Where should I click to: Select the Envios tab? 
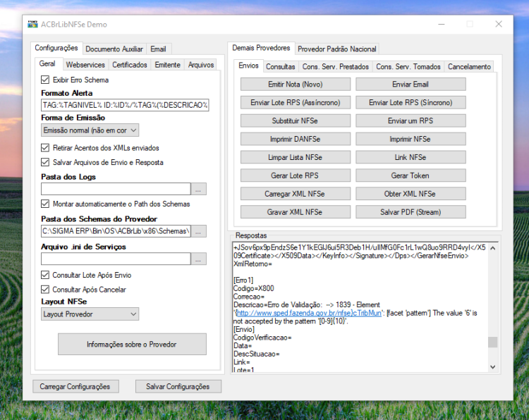click(249, 66)
